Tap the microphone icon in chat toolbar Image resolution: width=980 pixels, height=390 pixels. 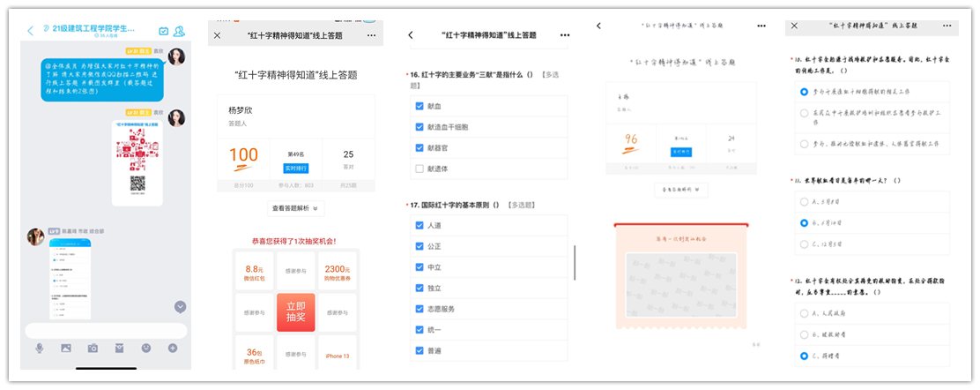[x=40, y=349]
